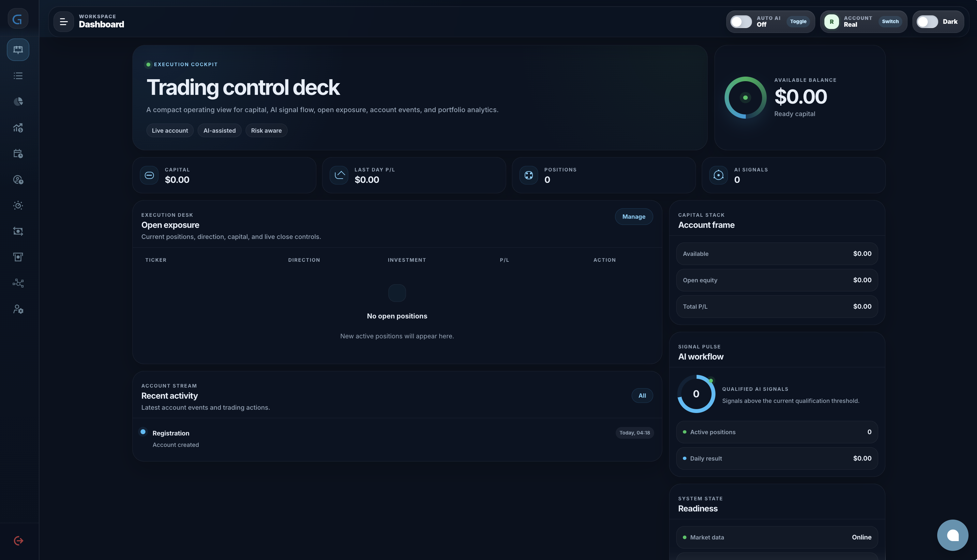Click the Total P/L row
The height and width of the screenshot is (560, 977).
point(777,306)
